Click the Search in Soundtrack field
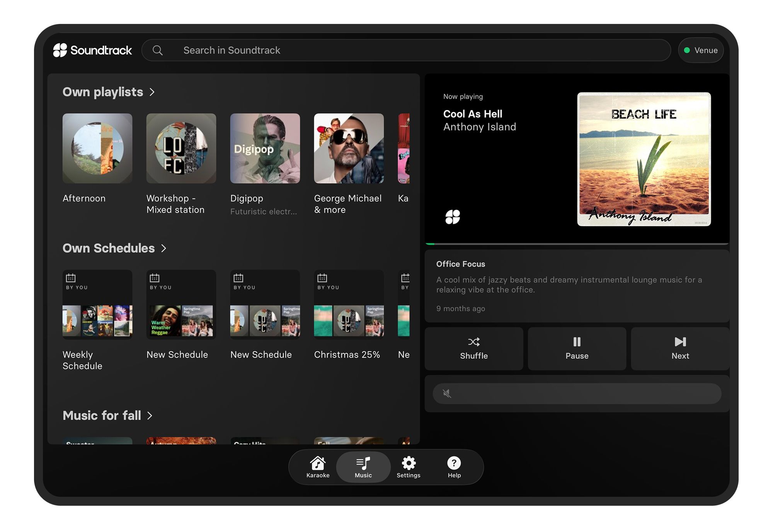 tap(406, 50)
